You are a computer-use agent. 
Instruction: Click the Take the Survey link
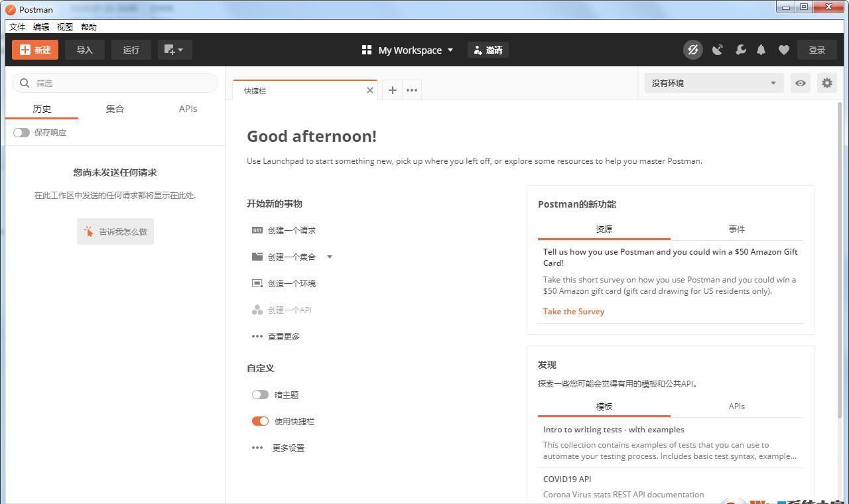574,311
